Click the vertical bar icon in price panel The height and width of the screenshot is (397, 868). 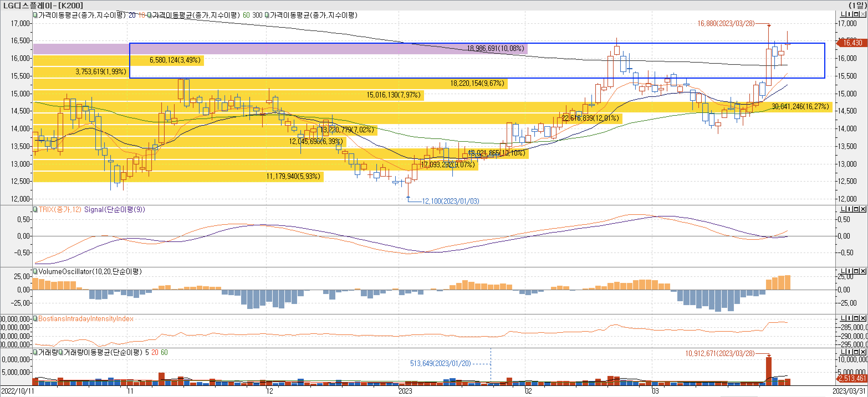850,14
